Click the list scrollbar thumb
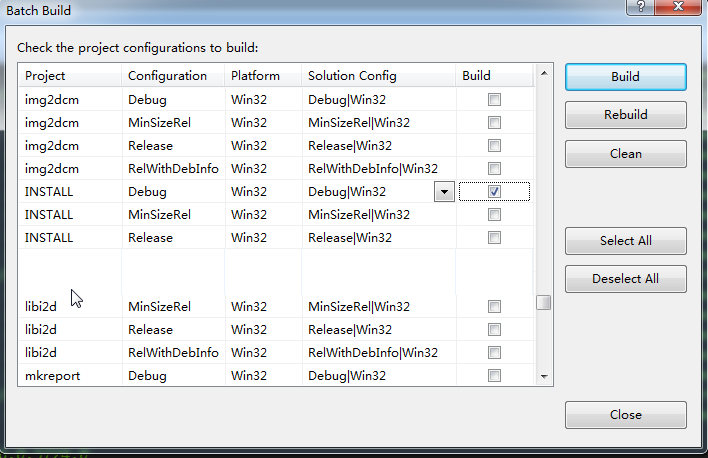Image resolution: width=708 pixels, height=458 pixels. pyautogui.click(x=544, y=302)
